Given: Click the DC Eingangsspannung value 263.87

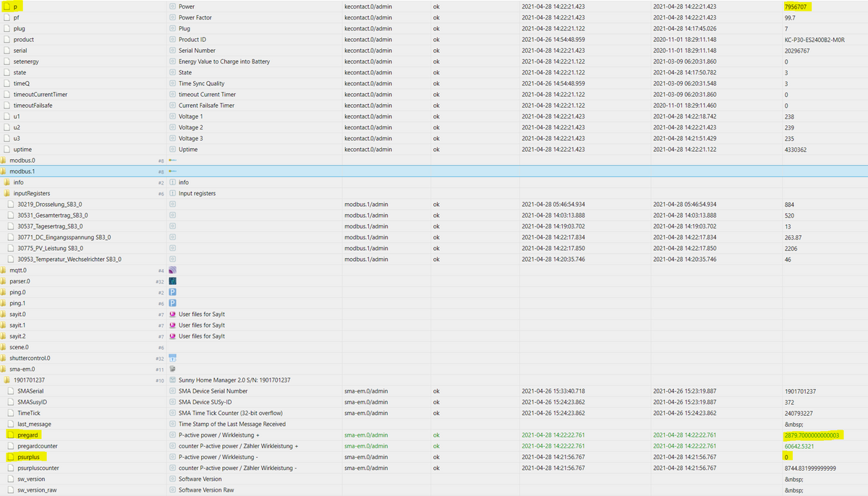Looking at the screenshot, I should pyautogui.click(x=793, y=237).
